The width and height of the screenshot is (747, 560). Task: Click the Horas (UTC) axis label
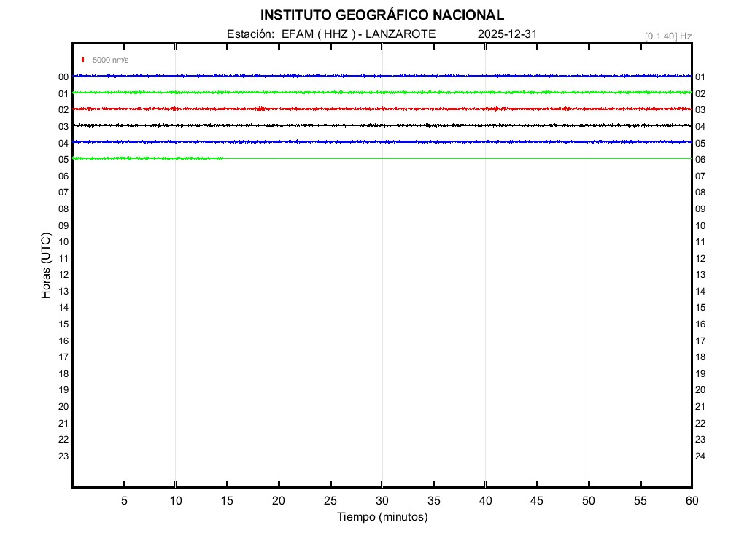[x=46, y=266]
